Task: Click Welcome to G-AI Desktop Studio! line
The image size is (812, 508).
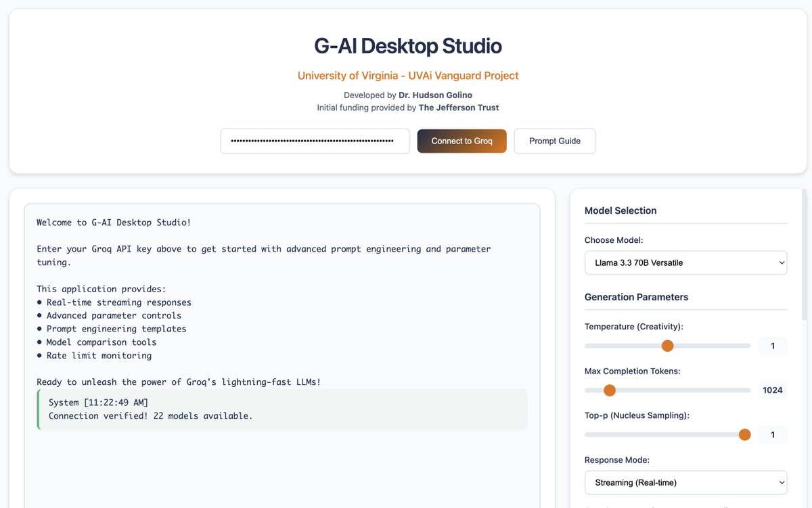Action: point(114,223)
